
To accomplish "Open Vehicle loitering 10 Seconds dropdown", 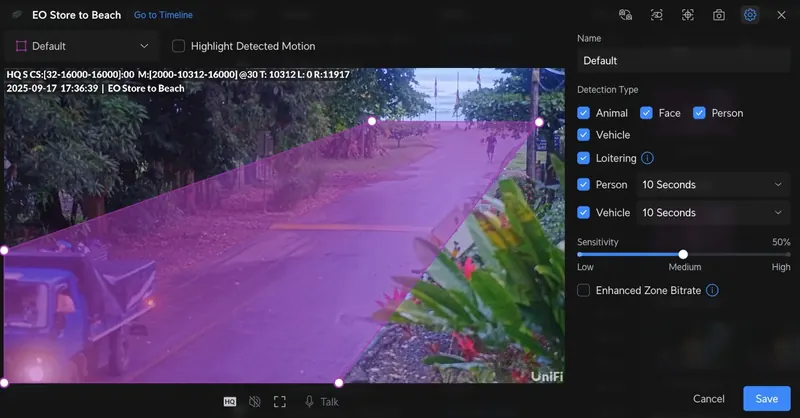I will [x=713, y=212].
